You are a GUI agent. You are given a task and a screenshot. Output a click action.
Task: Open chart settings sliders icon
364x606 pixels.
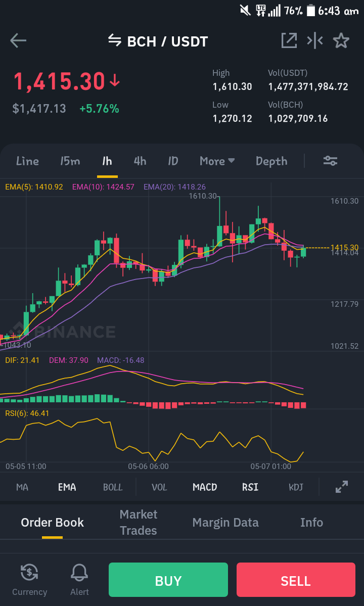[x=331, y=161]
